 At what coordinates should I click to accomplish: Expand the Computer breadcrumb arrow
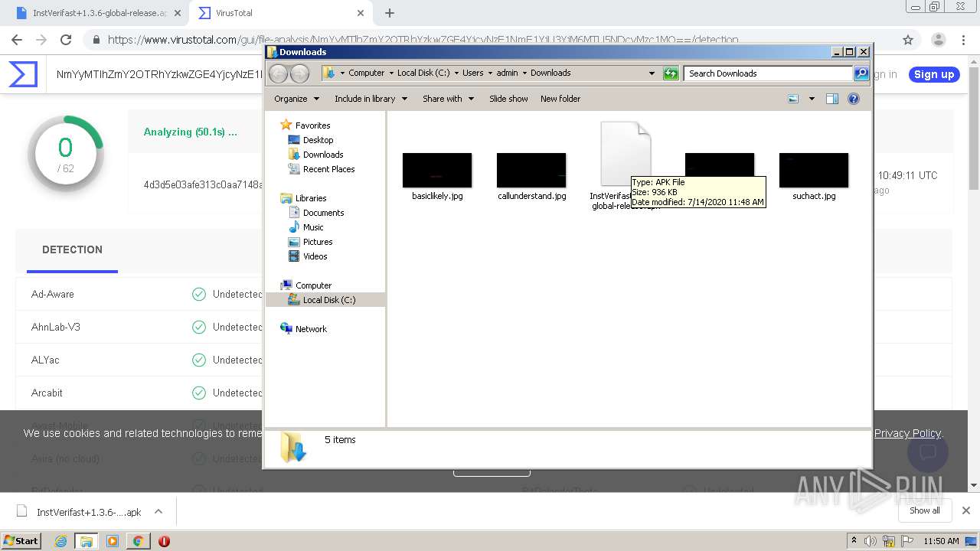[x=390, y=73]
